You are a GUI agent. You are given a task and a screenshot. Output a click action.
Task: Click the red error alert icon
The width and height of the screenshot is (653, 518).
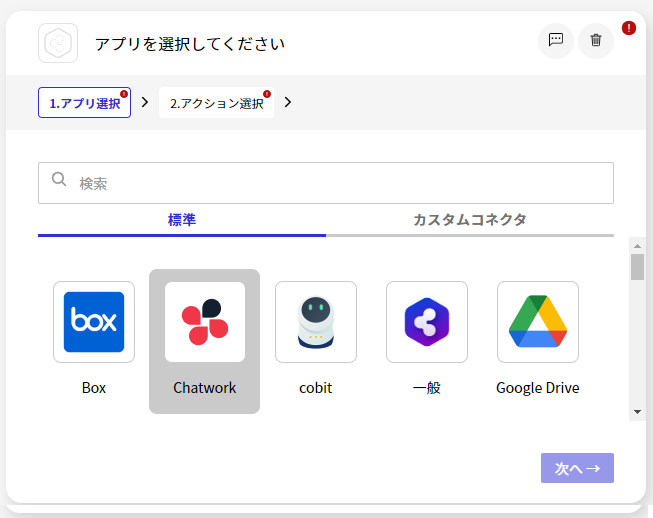pyautogui.click(x=628, y=28)
